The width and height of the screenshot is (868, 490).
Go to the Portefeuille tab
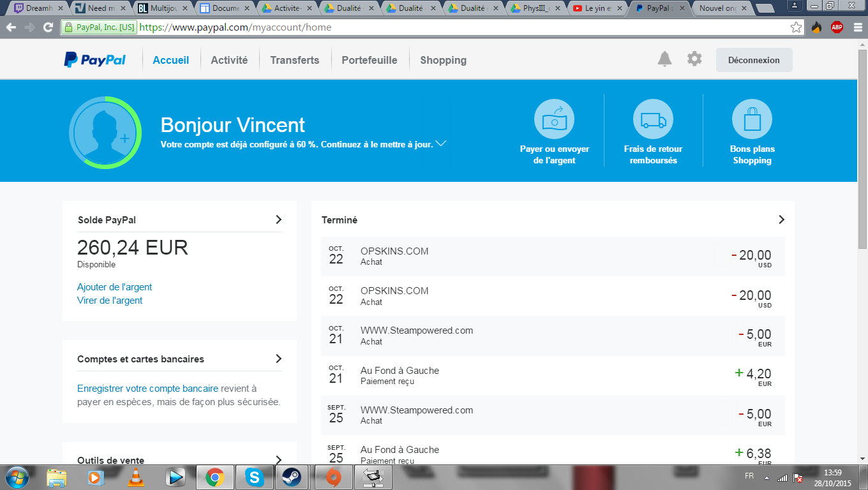point(369,60)
